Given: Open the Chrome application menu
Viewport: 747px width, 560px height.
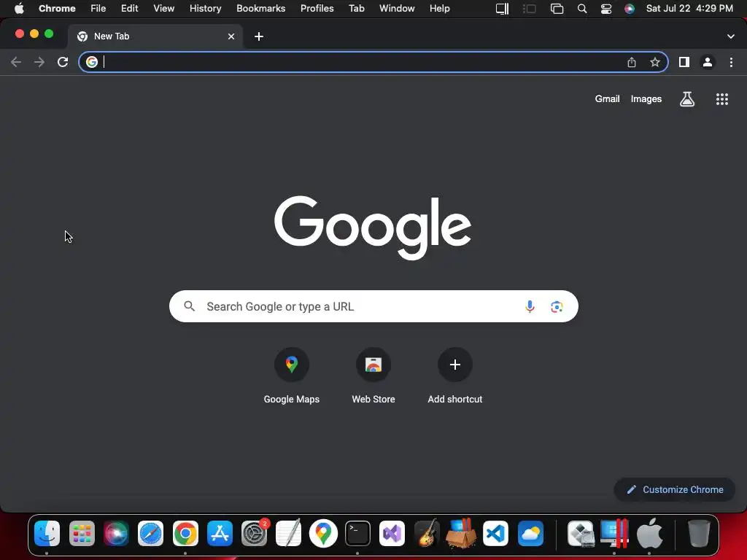Looking at the screenshot, I should click(x=57, y=9).
